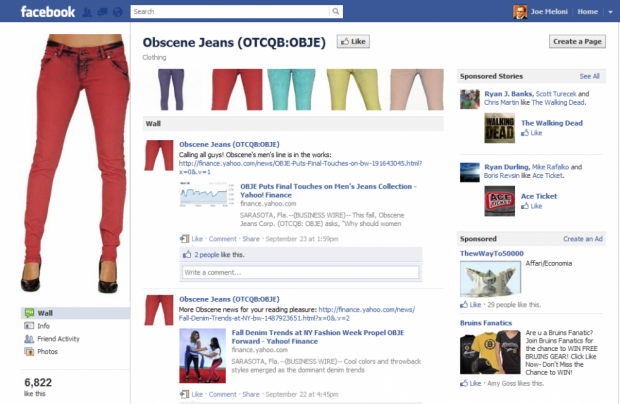Click the Photos icon in sidebar
Screen dimensions: 620x404
coord(29,351)
